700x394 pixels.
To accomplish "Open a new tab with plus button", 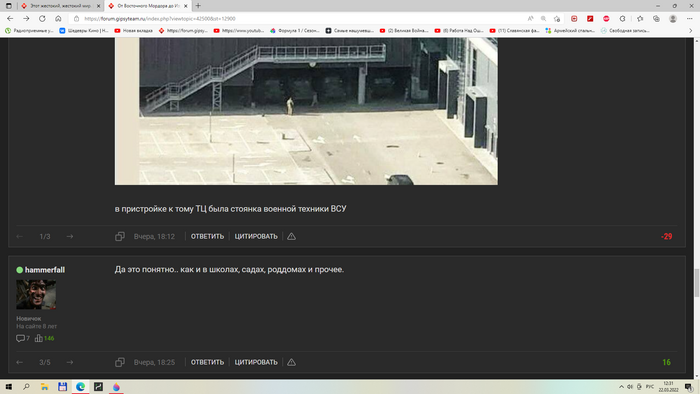I will coord(198,6).
